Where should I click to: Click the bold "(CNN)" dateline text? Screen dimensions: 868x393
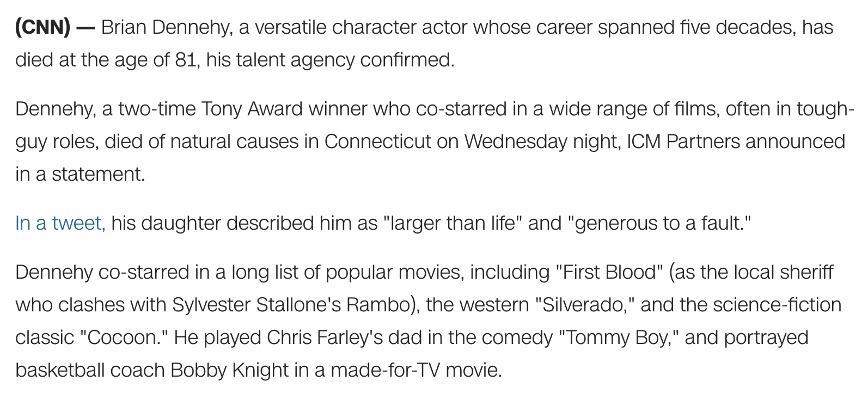(x=43, y=27)
